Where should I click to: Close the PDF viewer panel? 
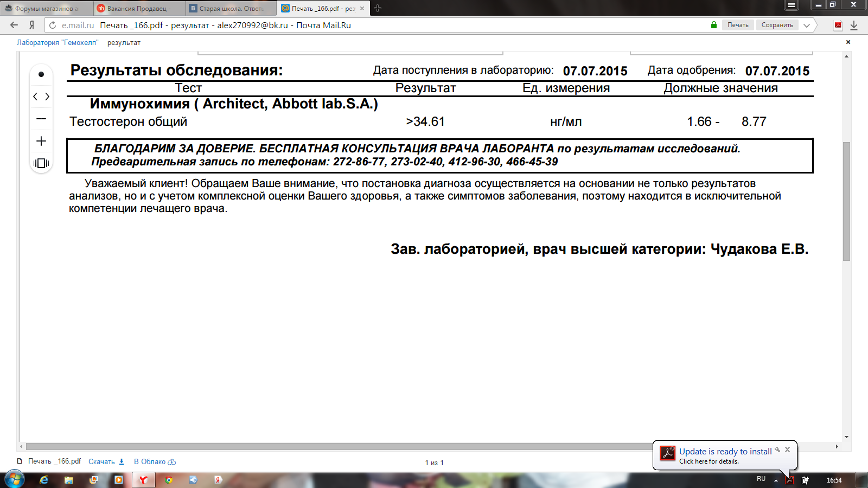[x=848, y=42]
